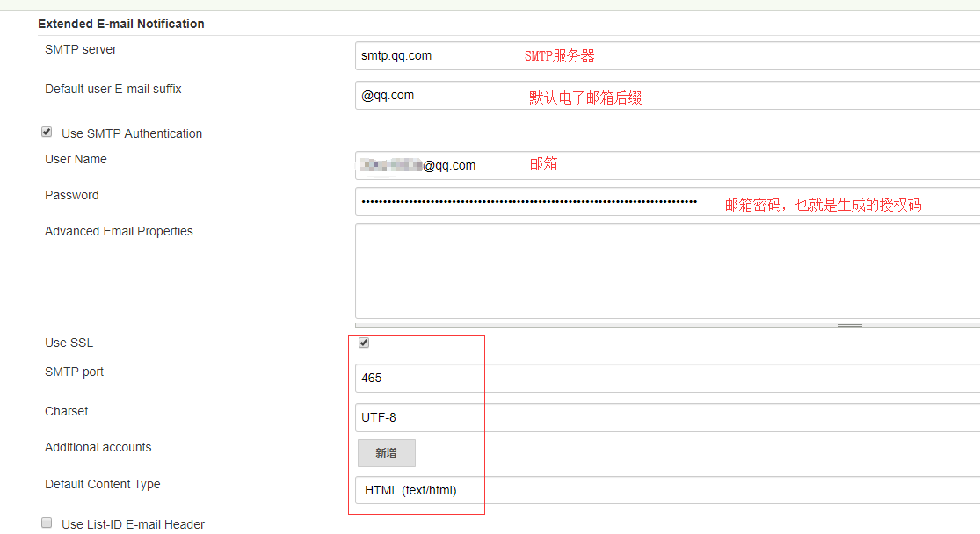Click the Password label

tap(72, 195)
